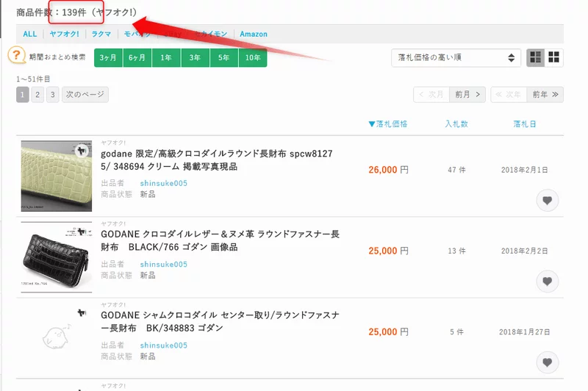Open the placeholder bird image thumbnail
Screen dimensions: 588x391
[x=57, y=337]
